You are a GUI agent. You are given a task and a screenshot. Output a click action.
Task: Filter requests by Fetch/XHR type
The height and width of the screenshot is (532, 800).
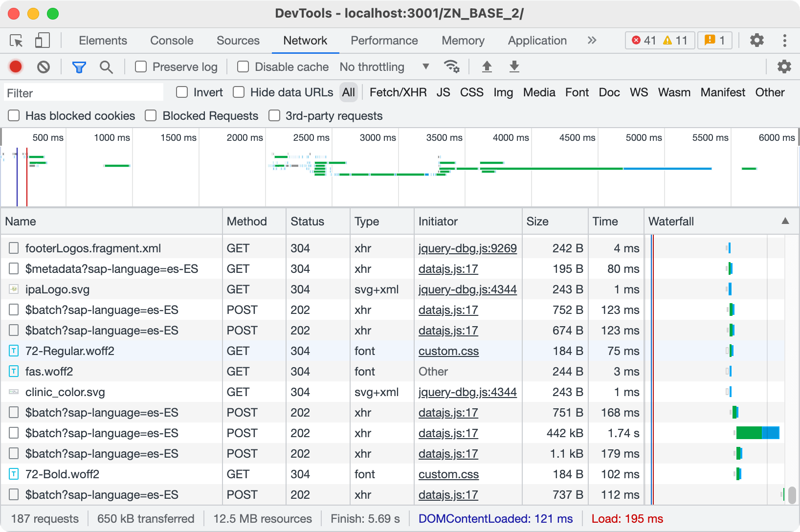pos(398,92)
